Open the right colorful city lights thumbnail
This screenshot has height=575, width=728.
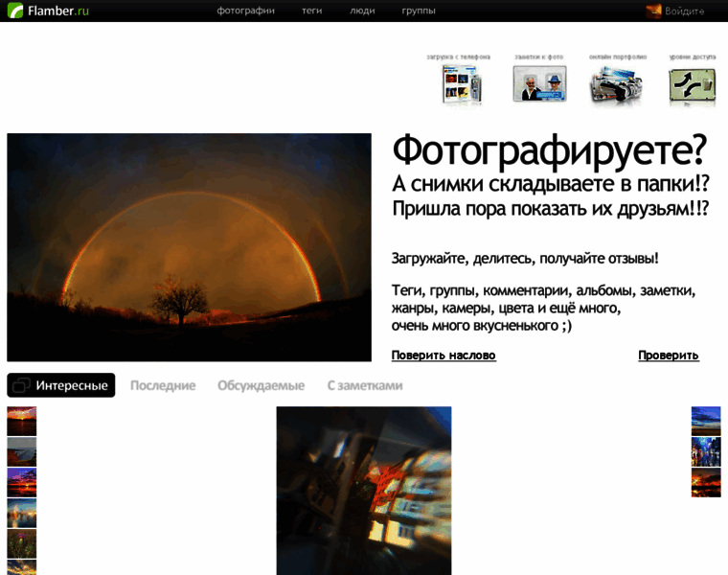point(706,451)
